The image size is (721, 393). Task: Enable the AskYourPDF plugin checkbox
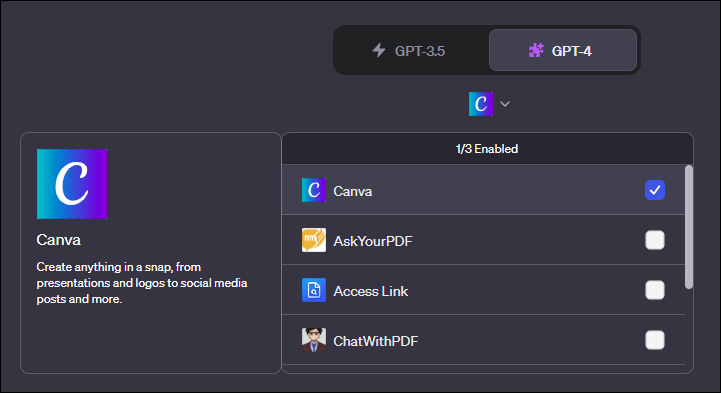[x=655, y=240]
